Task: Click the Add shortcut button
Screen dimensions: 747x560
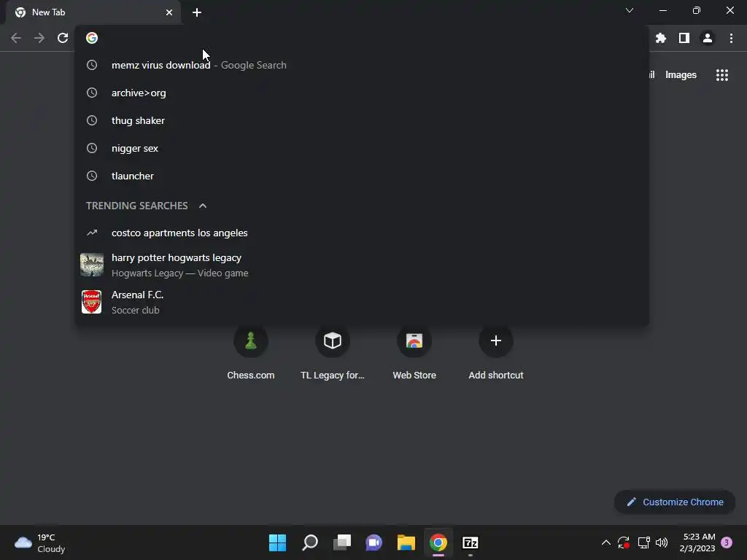Action: coord(496,354)
